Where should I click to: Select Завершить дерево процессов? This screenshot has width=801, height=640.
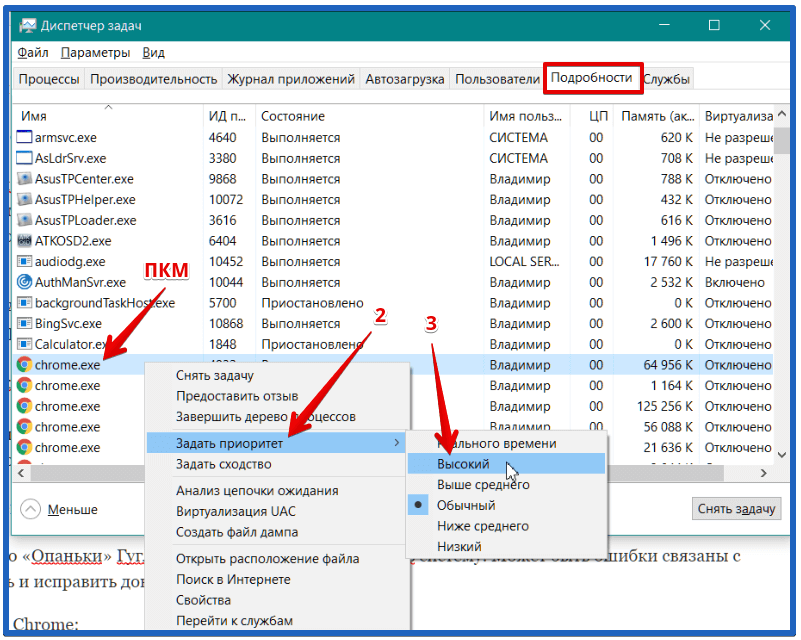click(x=278, y=417)
